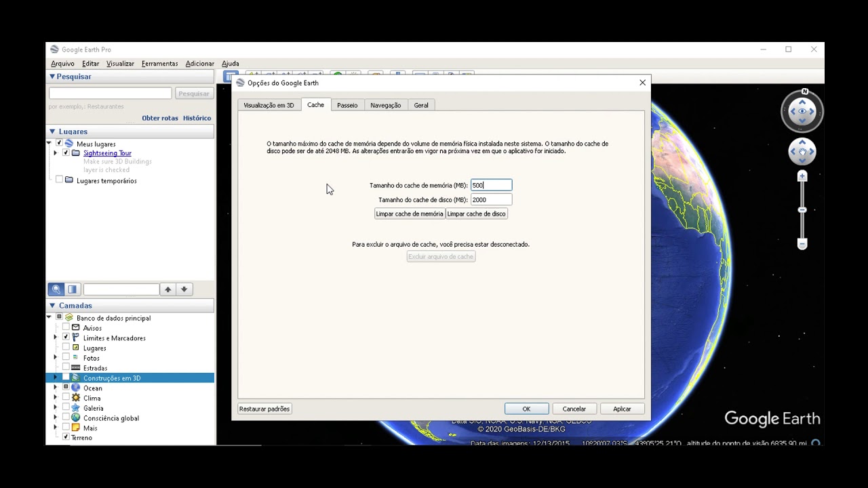The image size is (868, 488).
Task: Click the memory cache size field
Action: pos(491,185)
